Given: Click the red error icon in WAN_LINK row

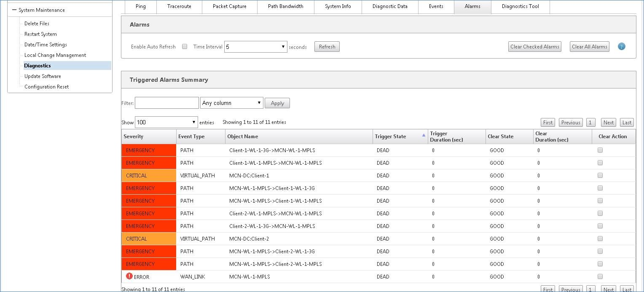Looking at the screenshot, I should (x=129, y=276).
